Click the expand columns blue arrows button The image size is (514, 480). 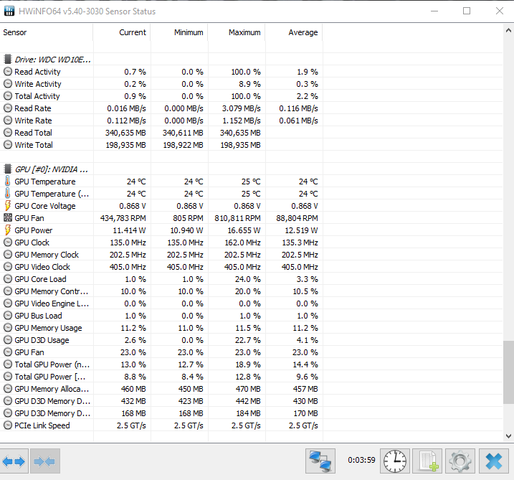point(14,461)
